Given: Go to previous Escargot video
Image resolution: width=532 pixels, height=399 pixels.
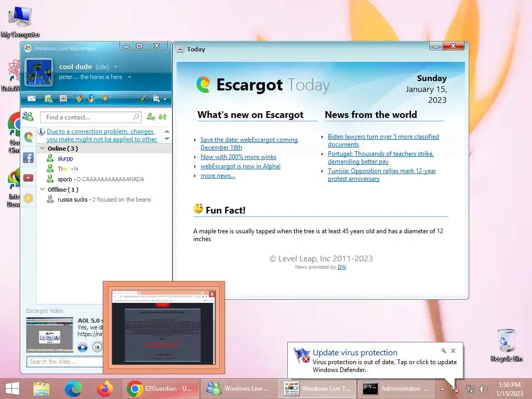Looking at the screenshot, I should tap(97, 348).
